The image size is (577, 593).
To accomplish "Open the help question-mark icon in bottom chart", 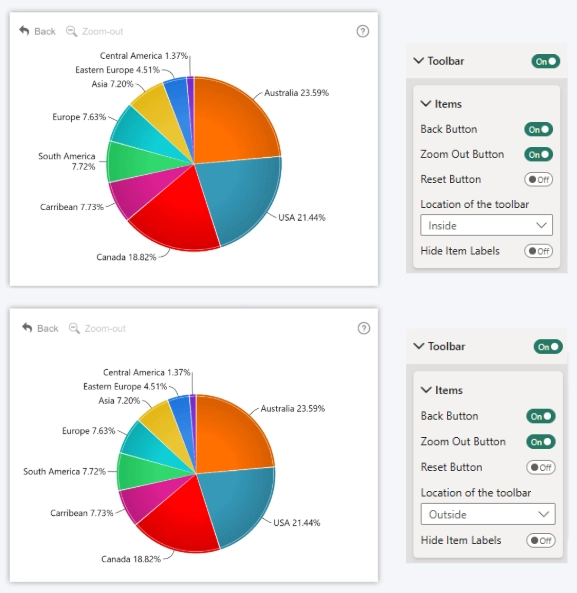I will [364, 328].
